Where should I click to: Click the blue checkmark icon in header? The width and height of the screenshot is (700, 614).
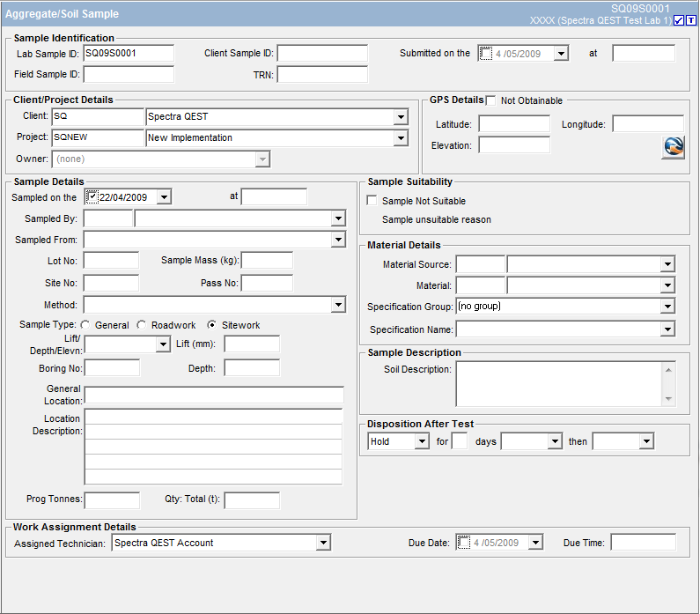pyautogui.click(x=679, y=20)
